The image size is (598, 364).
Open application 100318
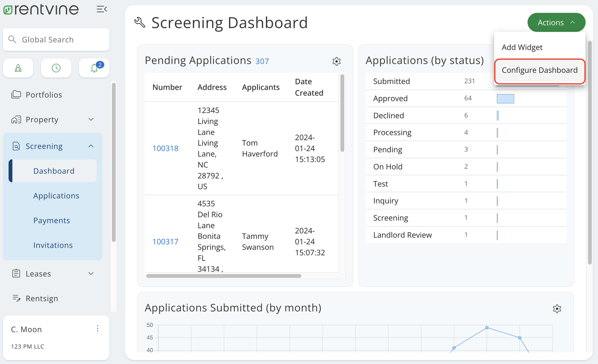(165, 148)
